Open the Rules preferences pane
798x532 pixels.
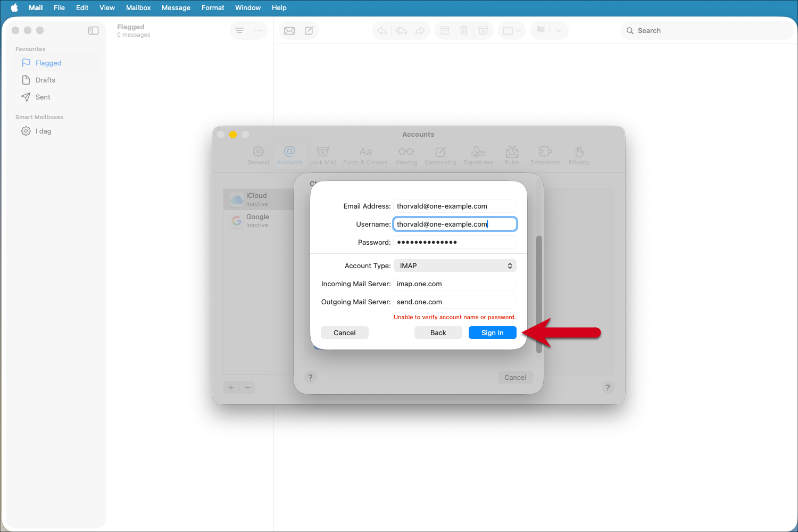[511, 155]
